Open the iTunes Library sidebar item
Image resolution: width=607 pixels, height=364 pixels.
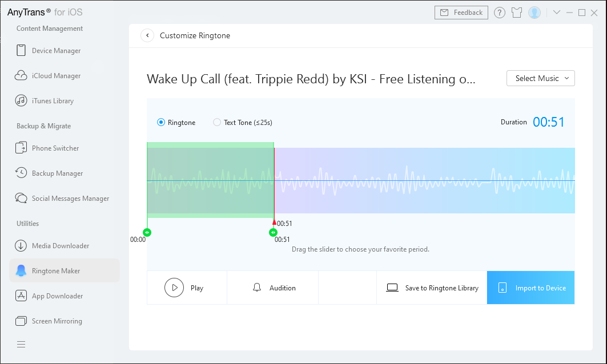tap(53, 101)
